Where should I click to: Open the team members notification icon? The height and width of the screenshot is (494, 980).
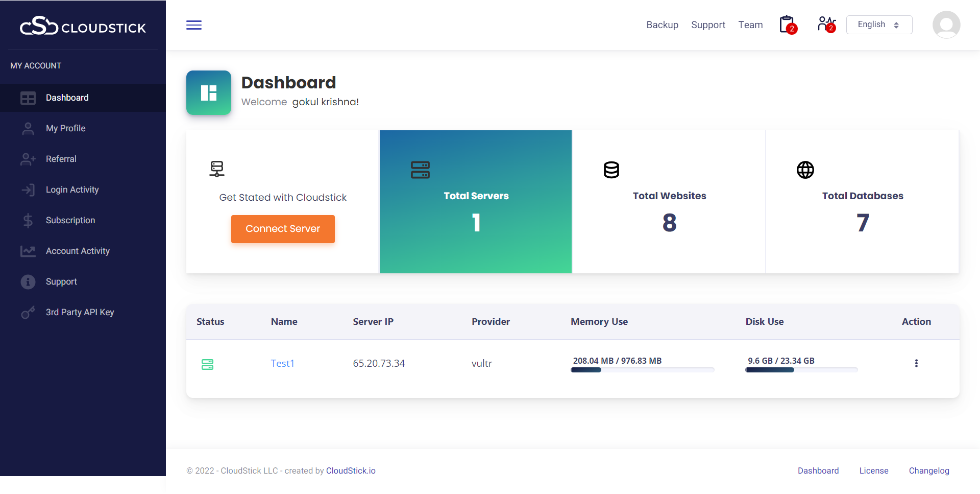tap(824, 23)
